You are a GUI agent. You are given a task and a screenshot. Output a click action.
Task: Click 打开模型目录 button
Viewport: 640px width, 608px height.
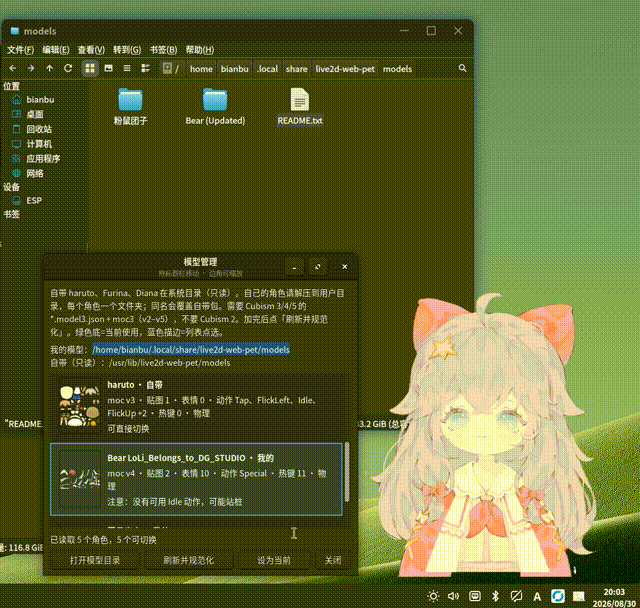tap(95, 560)
